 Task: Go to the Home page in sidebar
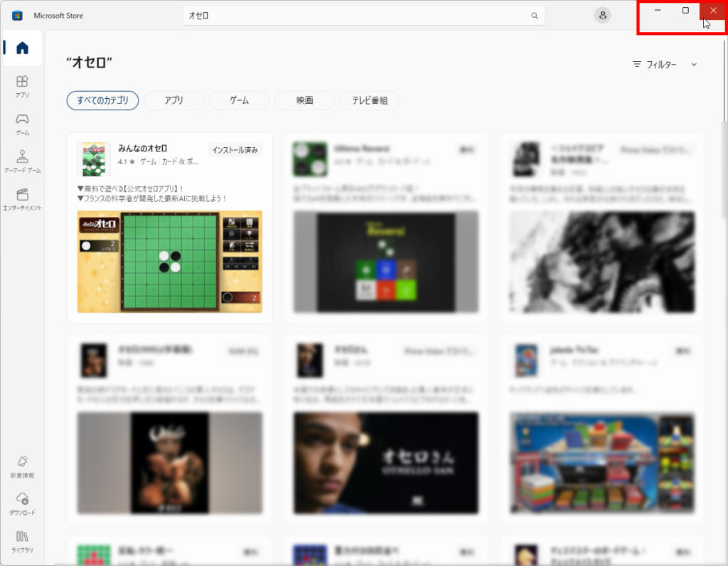click(22, 48)
